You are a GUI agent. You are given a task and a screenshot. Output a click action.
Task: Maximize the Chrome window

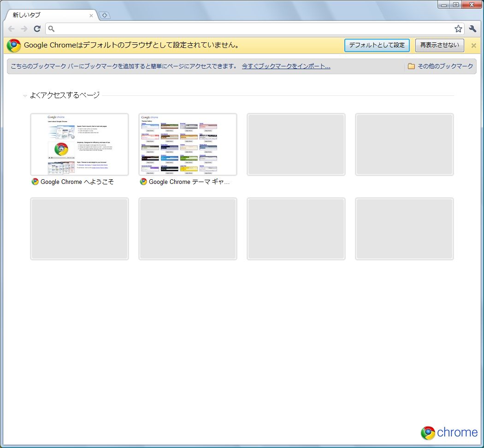(455, 5)
